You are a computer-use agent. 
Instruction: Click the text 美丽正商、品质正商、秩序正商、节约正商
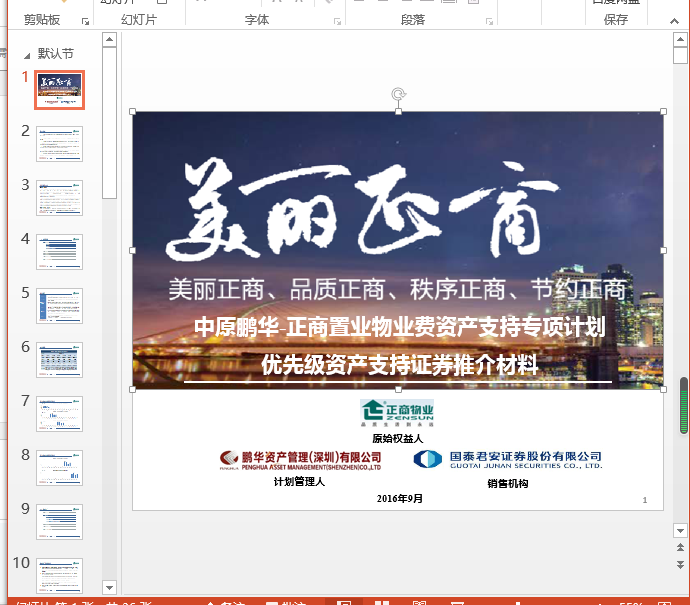coord(398,289)
